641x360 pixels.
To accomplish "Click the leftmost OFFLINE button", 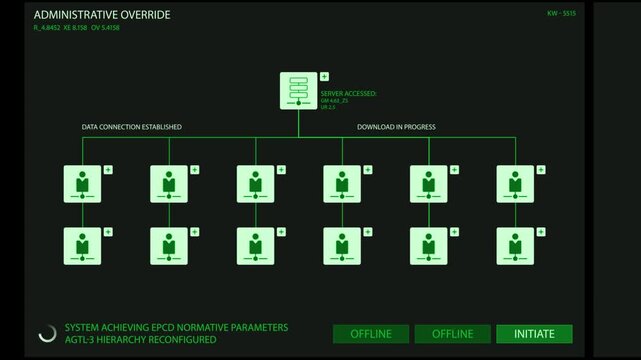I will pyautogui.click(x=371, y=334).
